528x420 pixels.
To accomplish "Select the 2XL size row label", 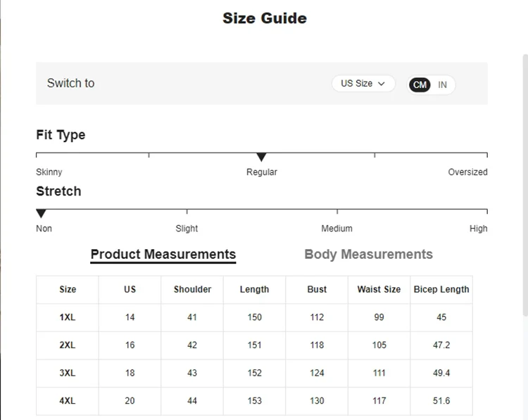I will click(68, 345).
